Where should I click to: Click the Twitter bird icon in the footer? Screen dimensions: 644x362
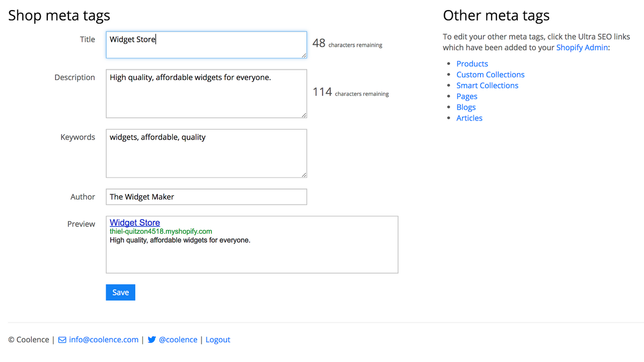[x=151, y=339]
